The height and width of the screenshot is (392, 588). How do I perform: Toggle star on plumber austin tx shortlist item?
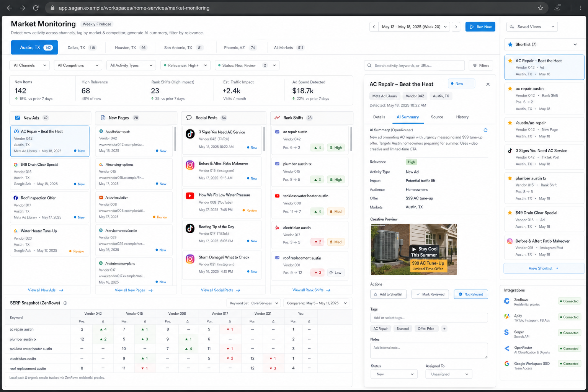pyautogui.click(x=510, y=178)
